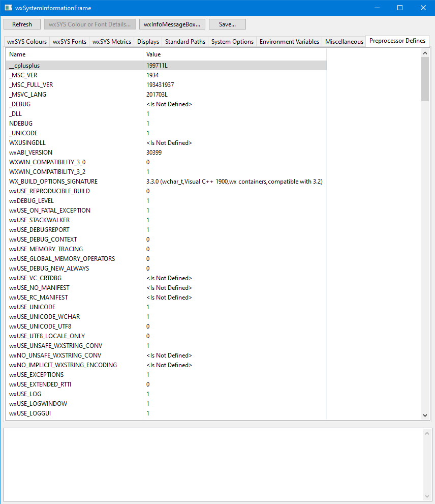Click the log area scrollbar down arrow
The width and height of the screenshot is (435, 504).
point(427,496)
